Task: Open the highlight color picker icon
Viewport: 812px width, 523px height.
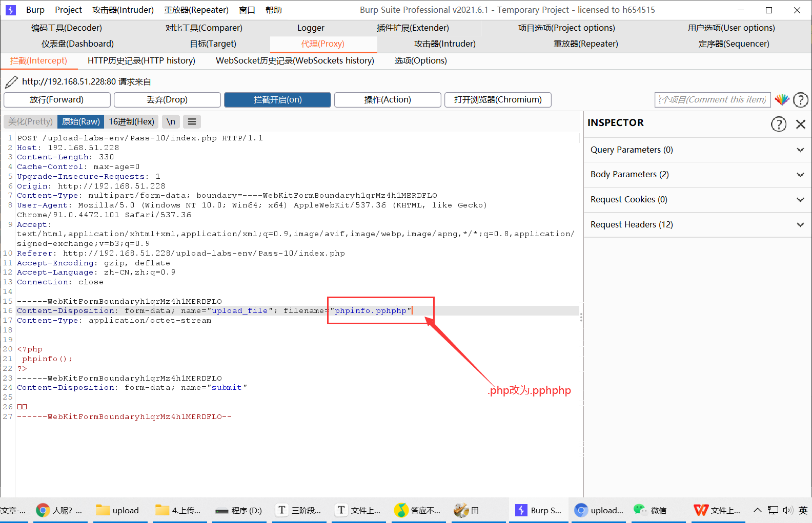Action: tap(781, 99)
